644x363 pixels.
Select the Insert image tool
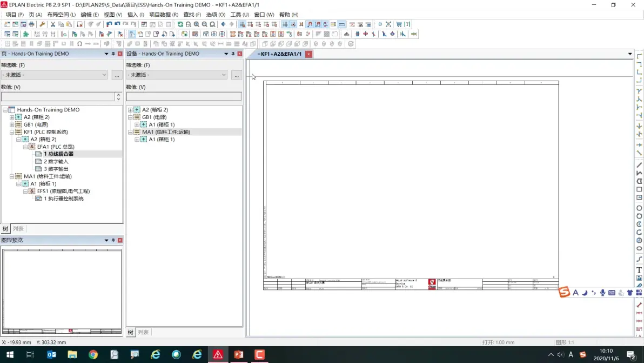pyautogui.click(x=639, y=278)
